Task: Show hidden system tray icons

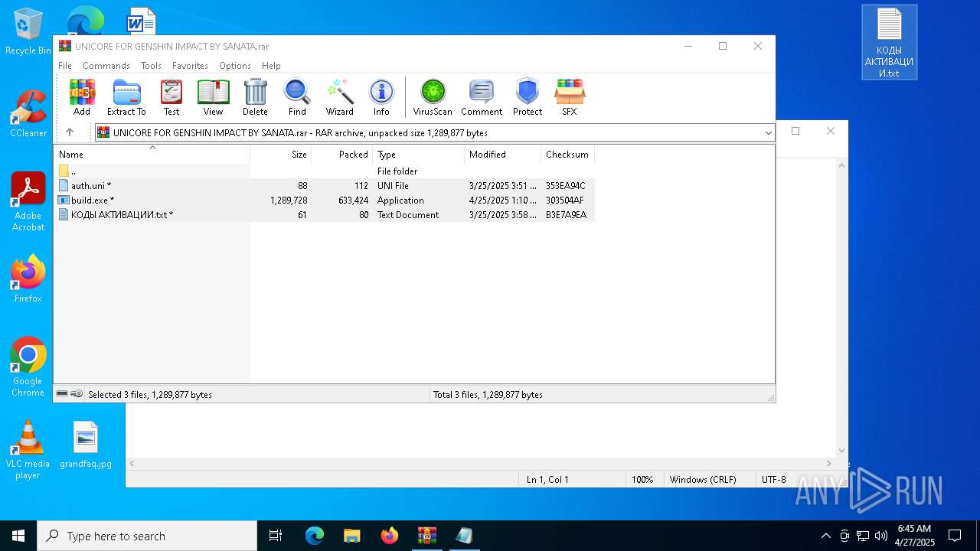Action: (825, 536)
